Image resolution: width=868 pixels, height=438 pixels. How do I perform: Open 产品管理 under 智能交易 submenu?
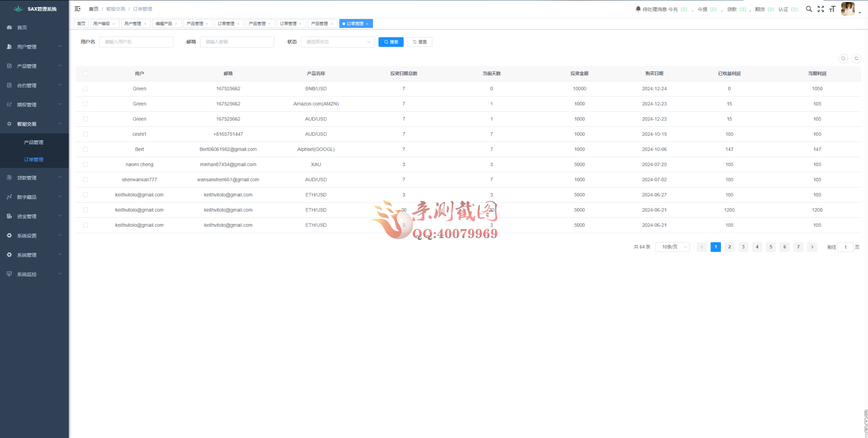pos(34,142)
